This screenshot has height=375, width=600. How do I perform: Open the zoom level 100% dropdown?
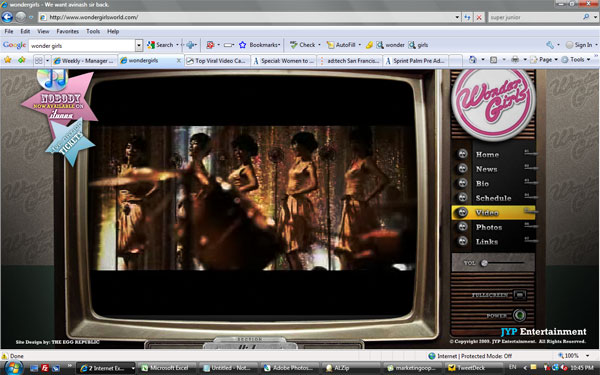[587, 355]
